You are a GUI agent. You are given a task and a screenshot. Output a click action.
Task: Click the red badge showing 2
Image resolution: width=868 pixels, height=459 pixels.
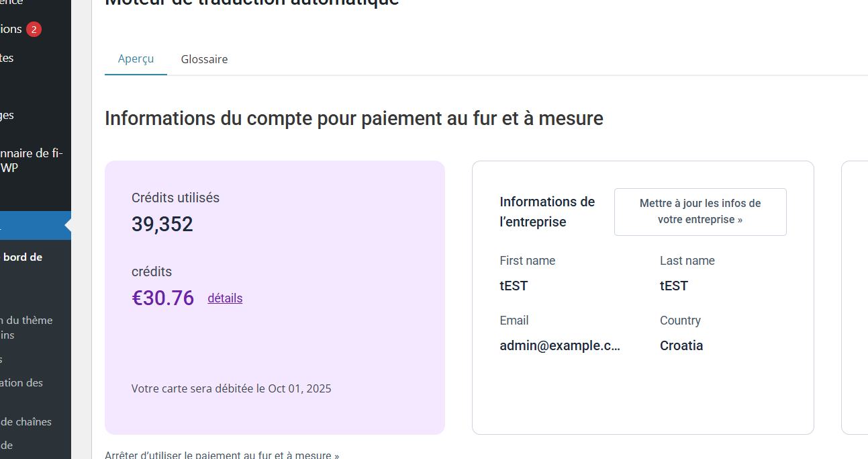[x=34, y=29]
